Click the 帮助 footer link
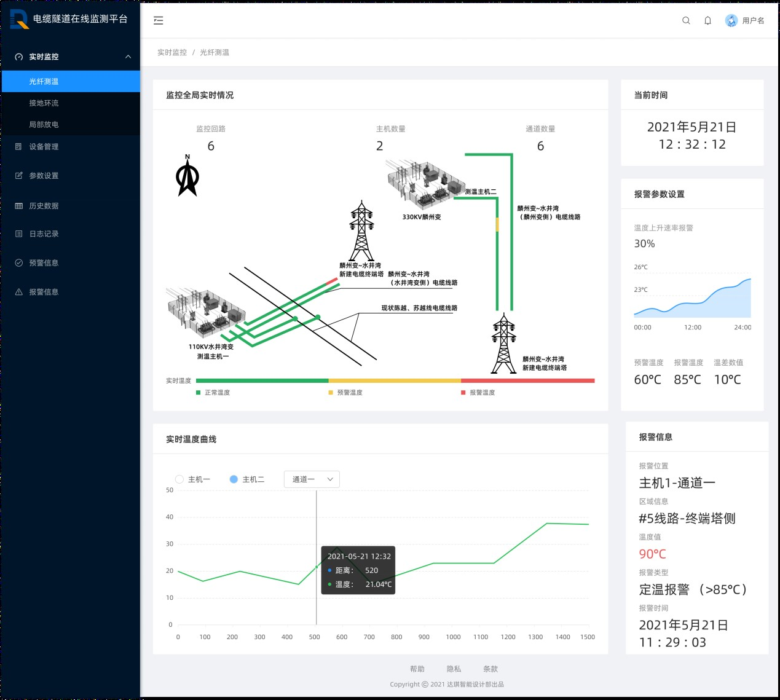This screenshot has height=700, width=780. click(417, 669)
